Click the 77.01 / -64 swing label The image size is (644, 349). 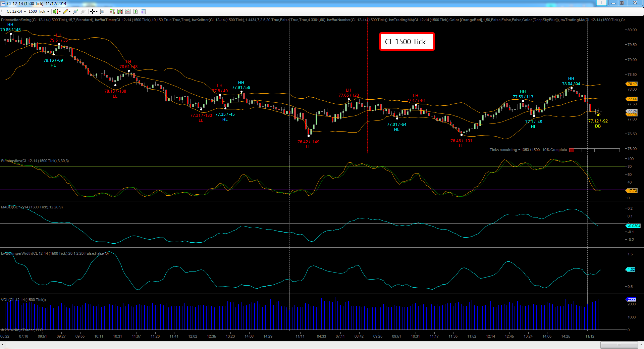coord(397,124)
